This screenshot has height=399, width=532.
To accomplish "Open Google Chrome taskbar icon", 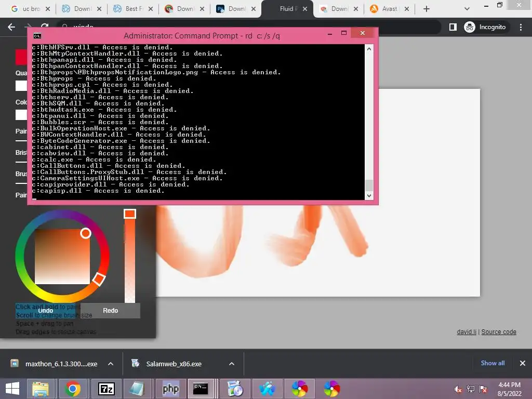I will pyautogui.click(x=73, y=389).
